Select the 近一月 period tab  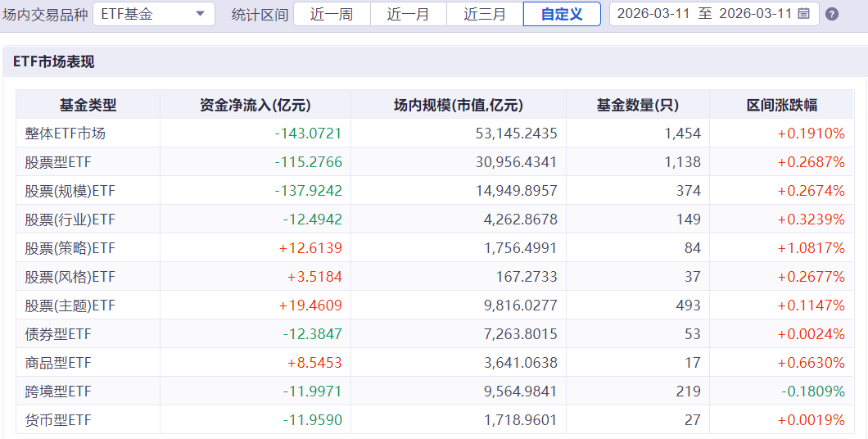[408, 14]
